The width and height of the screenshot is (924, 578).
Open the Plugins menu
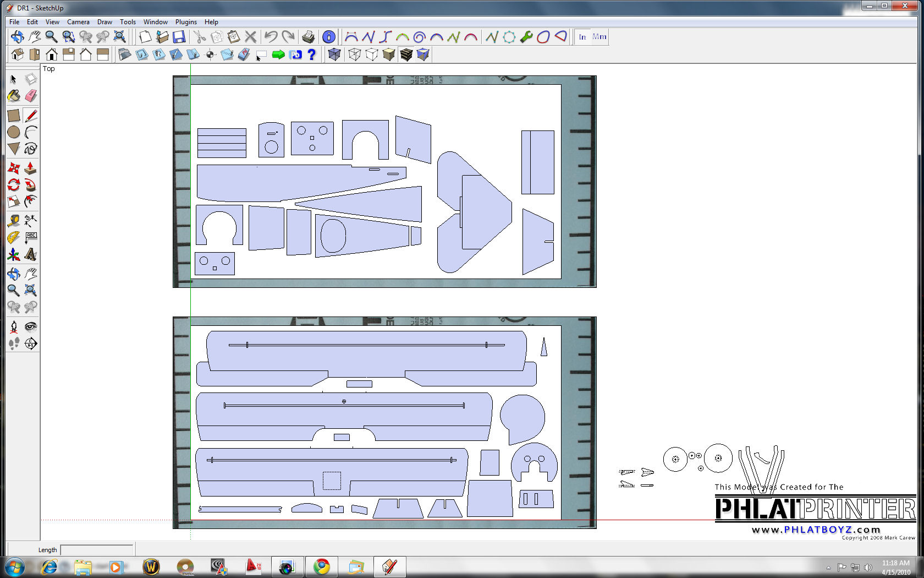point(186,22)
